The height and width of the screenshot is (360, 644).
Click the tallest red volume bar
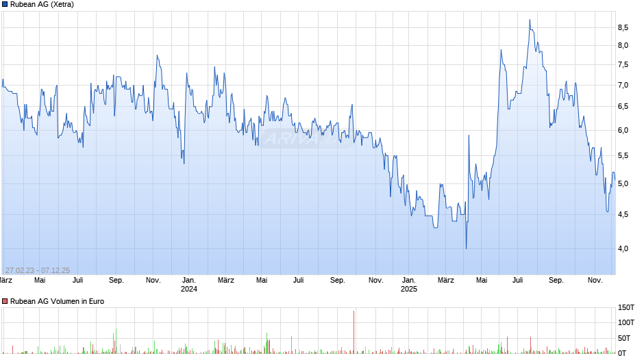click(354, 332)
